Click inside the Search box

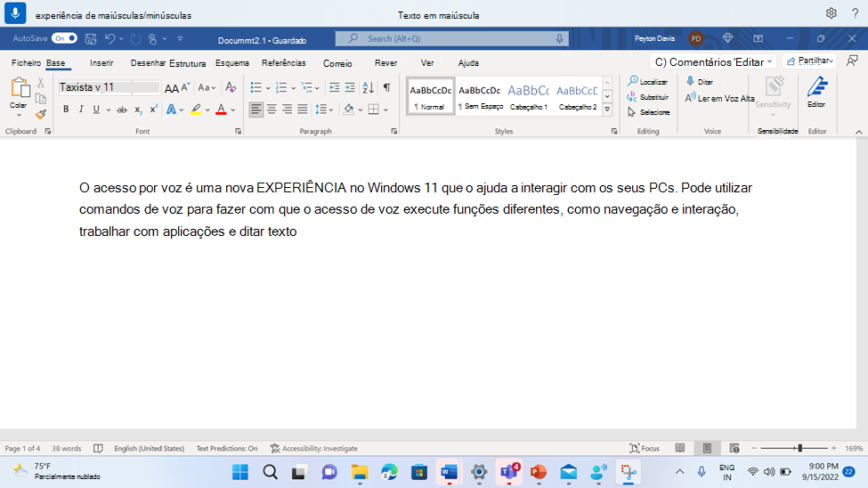point(451,39)
